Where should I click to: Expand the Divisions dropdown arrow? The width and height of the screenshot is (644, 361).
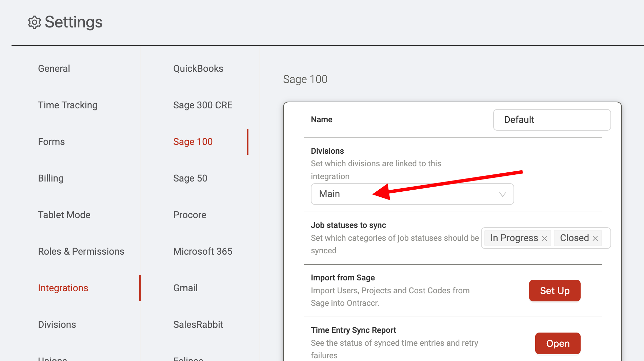tap(503, 194)
